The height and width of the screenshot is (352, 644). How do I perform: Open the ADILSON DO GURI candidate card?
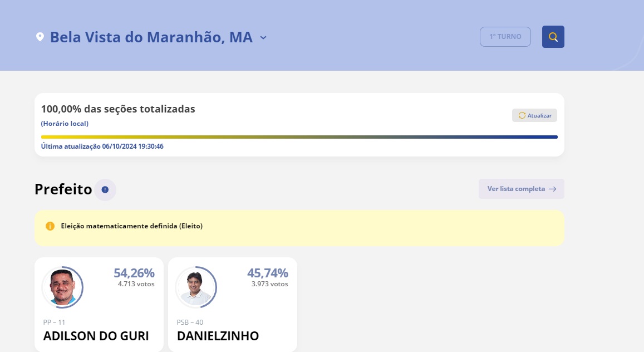pos(99,305)
